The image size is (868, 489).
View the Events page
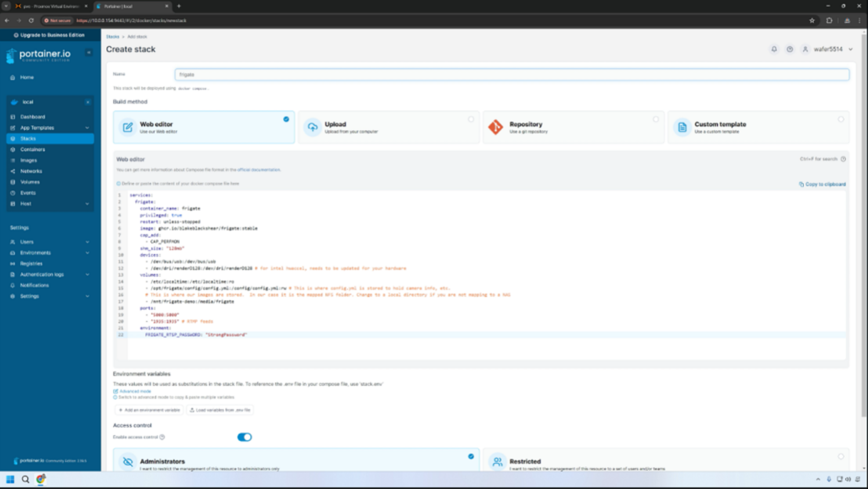[28, 192]
